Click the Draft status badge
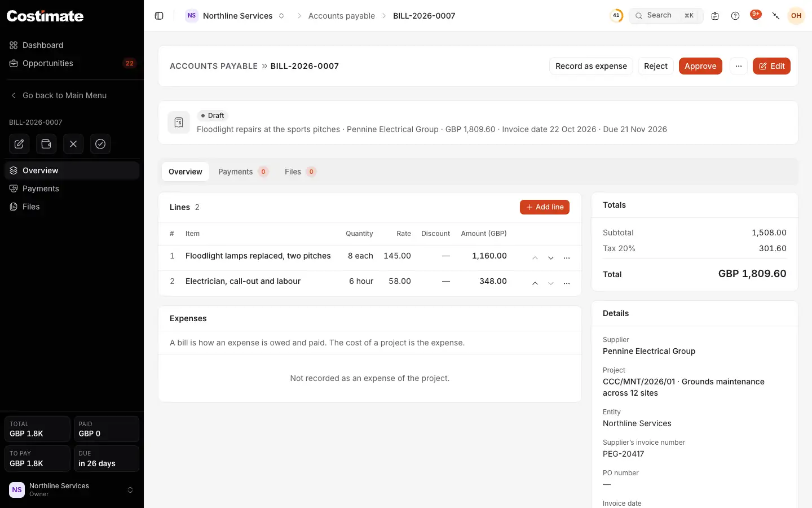This screenshot has height=508, width=812. [213, 116]
